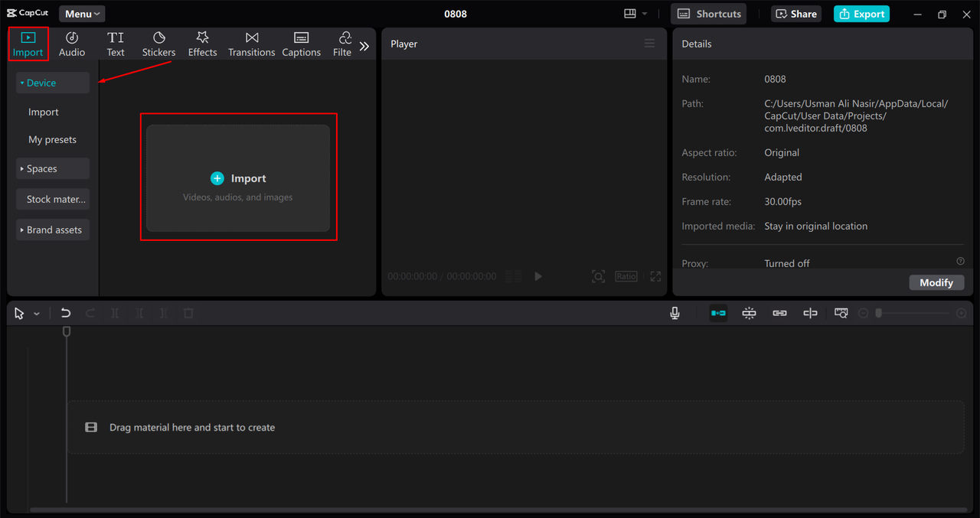Image resolution: width=980 pixels, height=518 pixels.
Task: Click the project path in Details
Action: (x=856, y=116)
